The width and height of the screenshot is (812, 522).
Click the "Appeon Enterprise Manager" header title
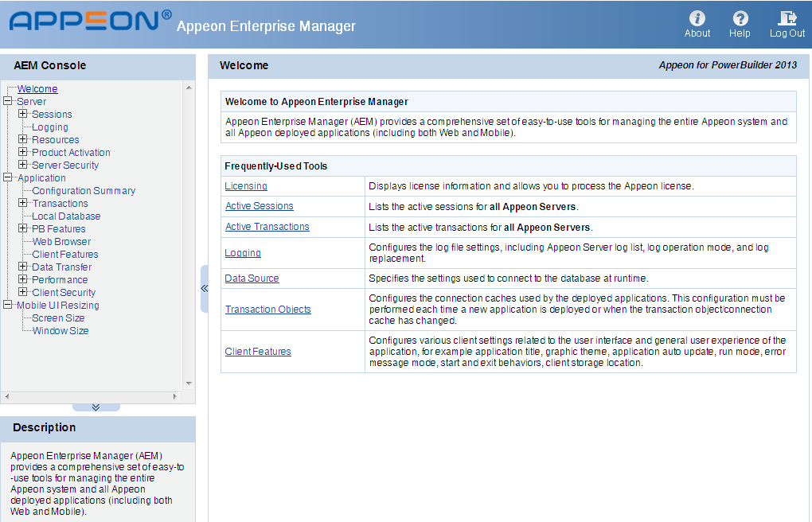[x=266, y=26]
